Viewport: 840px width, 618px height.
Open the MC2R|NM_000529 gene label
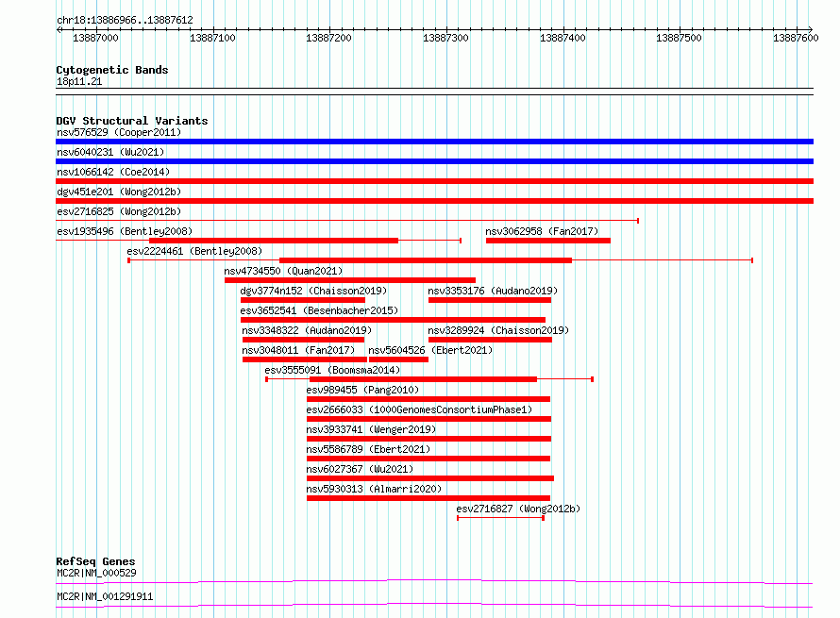click(x=96, y=573)
